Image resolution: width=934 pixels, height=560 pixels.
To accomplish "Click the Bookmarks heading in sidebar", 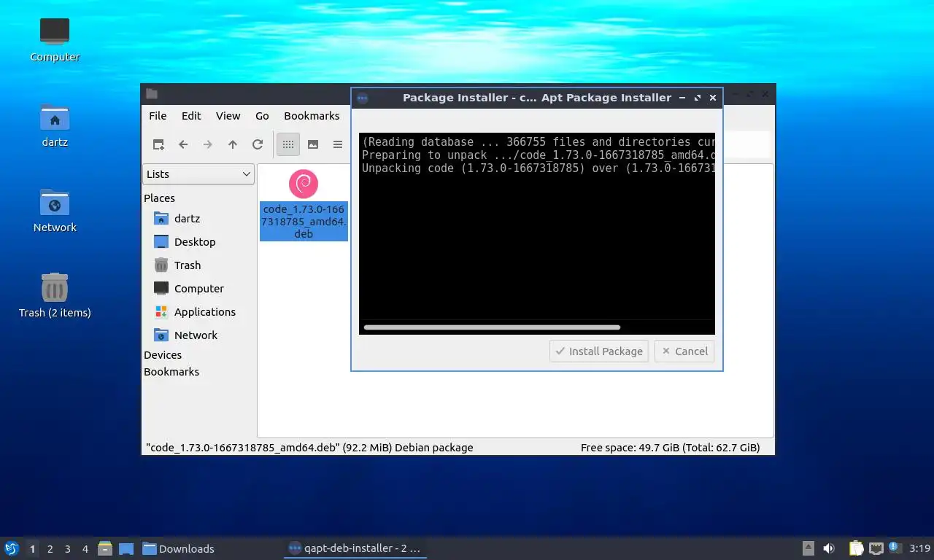I will [171, 372].
